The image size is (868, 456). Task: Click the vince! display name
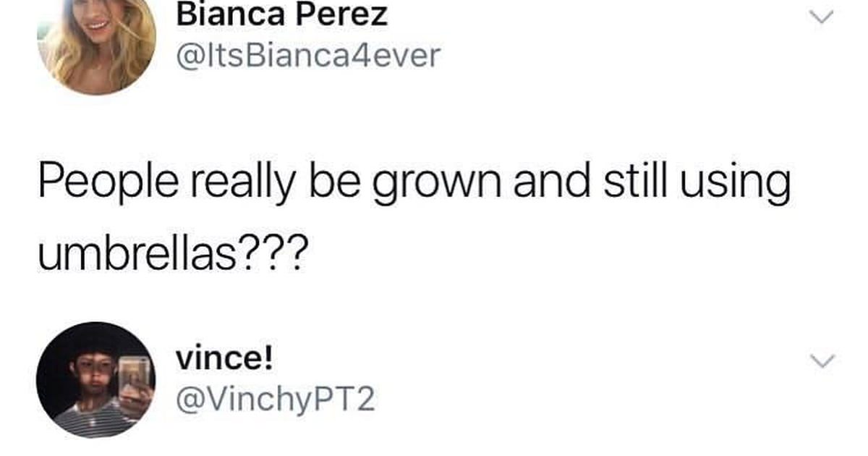224,358
